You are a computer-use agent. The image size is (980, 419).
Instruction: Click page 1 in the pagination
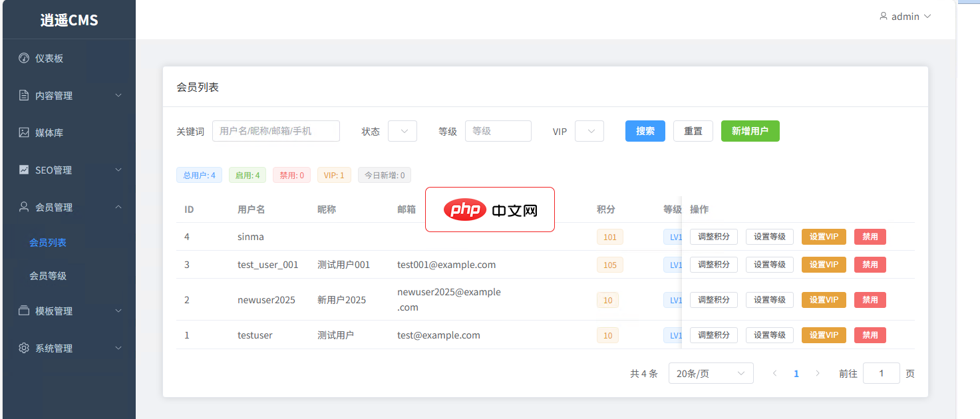tap(796, 373)
